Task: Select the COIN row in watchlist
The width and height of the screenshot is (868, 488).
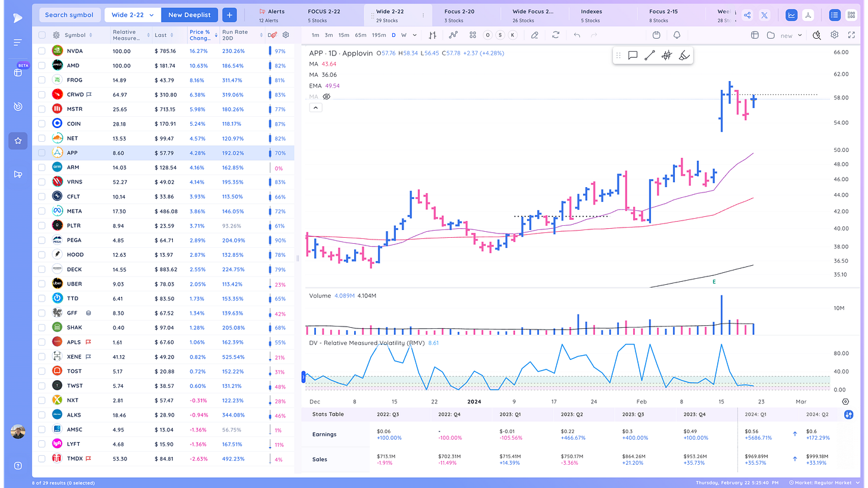Action: (x=163, y=124)
